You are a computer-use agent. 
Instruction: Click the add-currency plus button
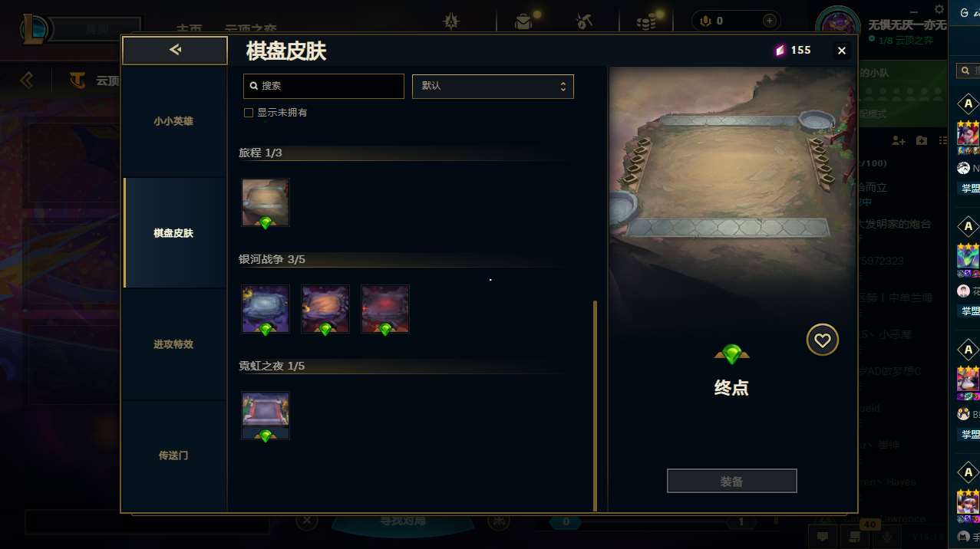(x=768, y=21)
